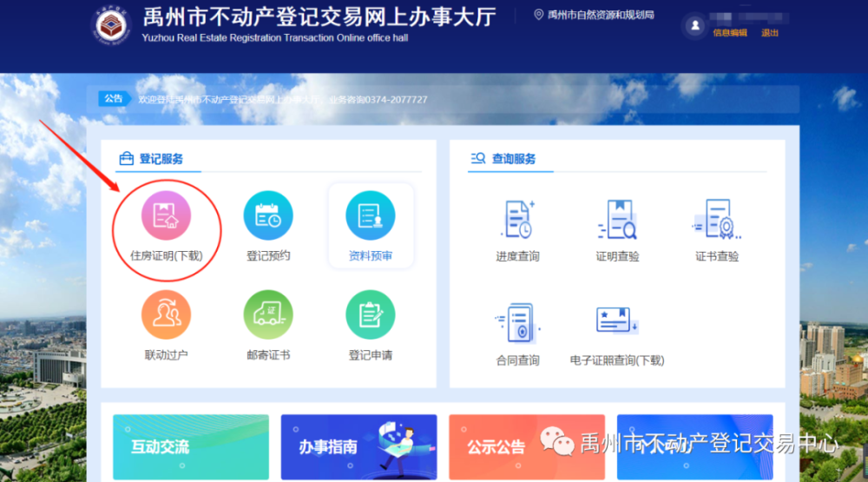This screenshot has height=482, width=868.
Task: Select the 登记服务 section heading
Action: click(x=161, y=159)
